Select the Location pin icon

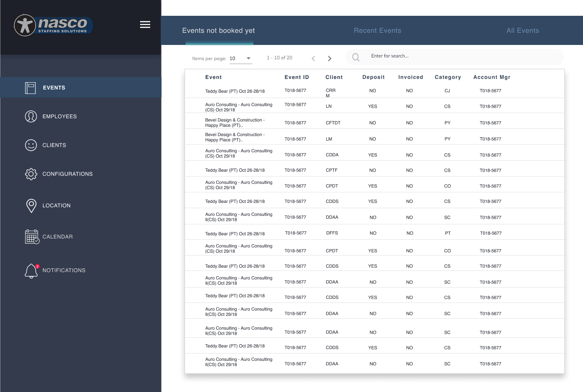[31, 206]
